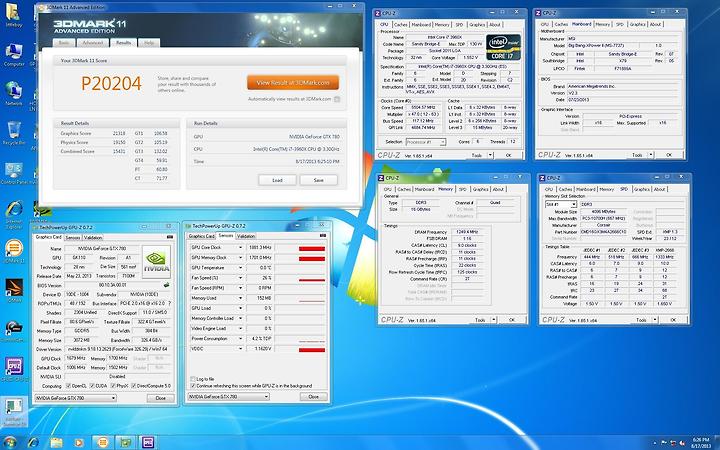This screenshot has height=450, width=720.
Task: Open the Network desktop icon
Action: [x=14, y=93]
